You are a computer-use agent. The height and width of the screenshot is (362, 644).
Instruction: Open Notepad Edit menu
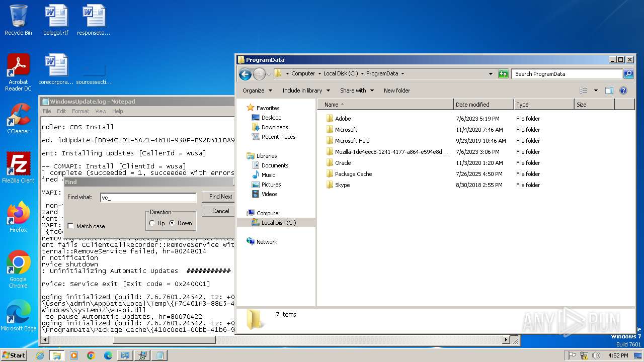pos(61,111)
